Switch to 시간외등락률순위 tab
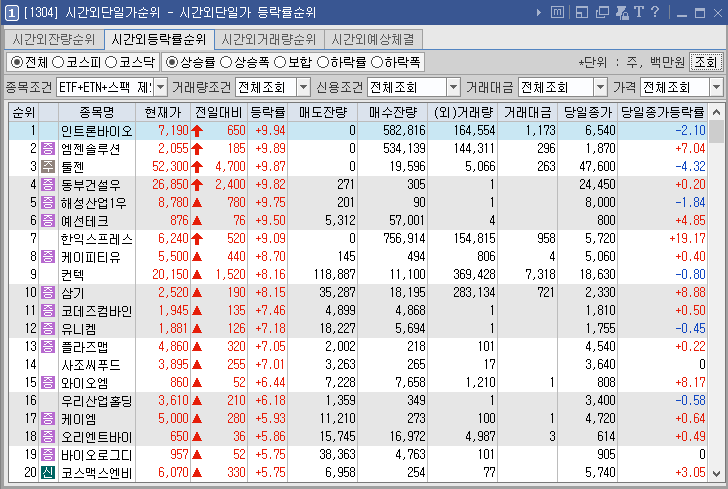Screen dimensions: 728x489 click(x=159, y=39)
